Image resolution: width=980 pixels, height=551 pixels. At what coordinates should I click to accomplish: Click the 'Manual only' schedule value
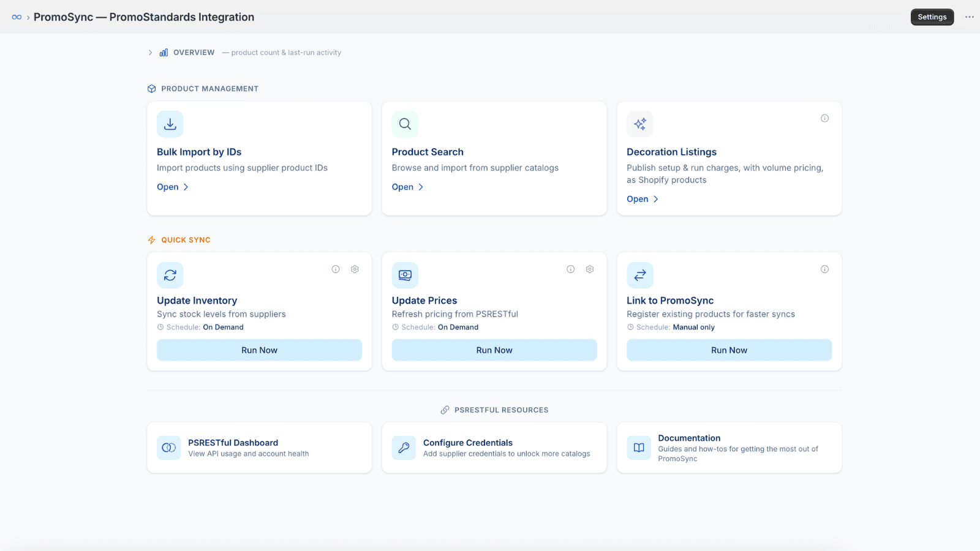[693, 328]
